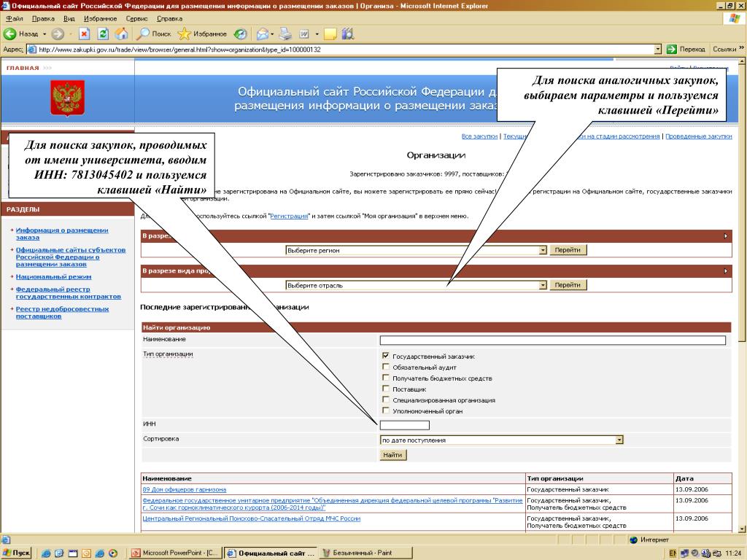Click the page icon in the address bar
The image size is (747, 560).
click(x=32, y=49)
